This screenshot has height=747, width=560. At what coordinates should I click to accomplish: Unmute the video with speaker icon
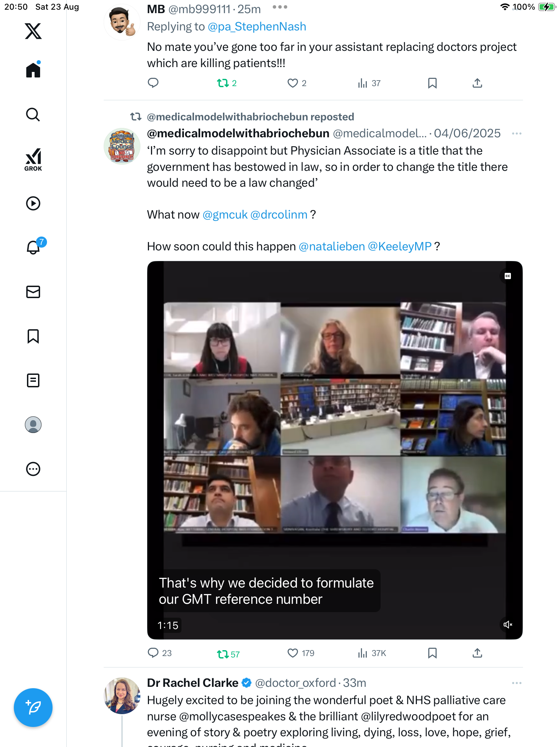(x=508, y=625)
